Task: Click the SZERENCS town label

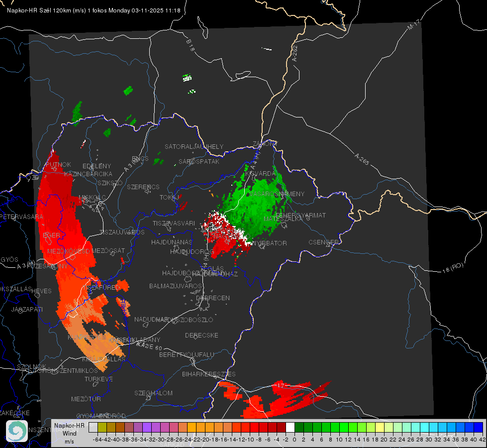Action: [143, 187]
